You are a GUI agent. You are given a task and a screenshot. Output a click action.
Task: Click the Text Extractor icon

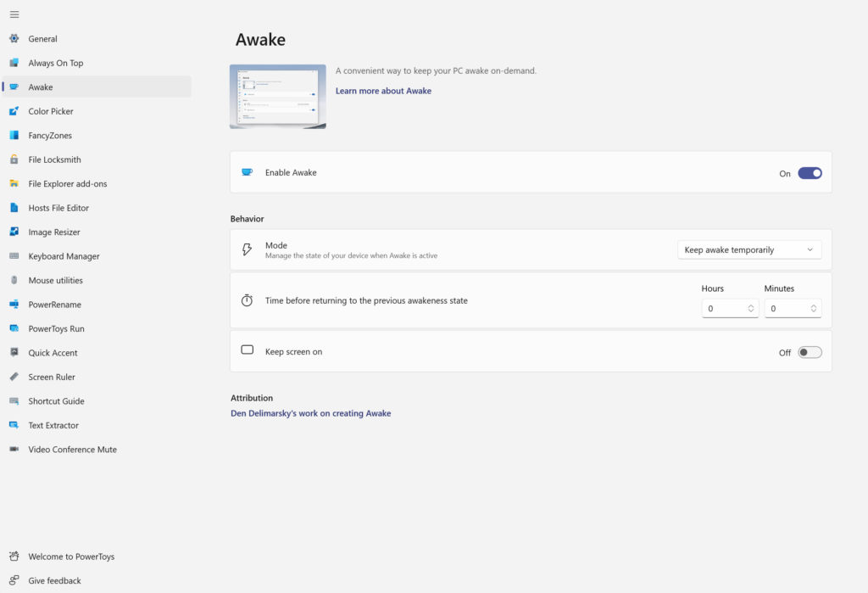tap(14, 426)
